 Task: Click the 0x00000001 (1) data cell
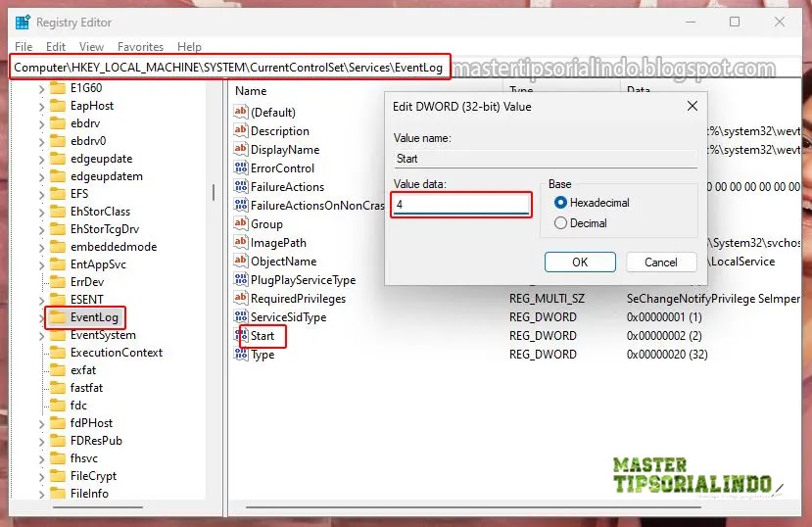664,316
